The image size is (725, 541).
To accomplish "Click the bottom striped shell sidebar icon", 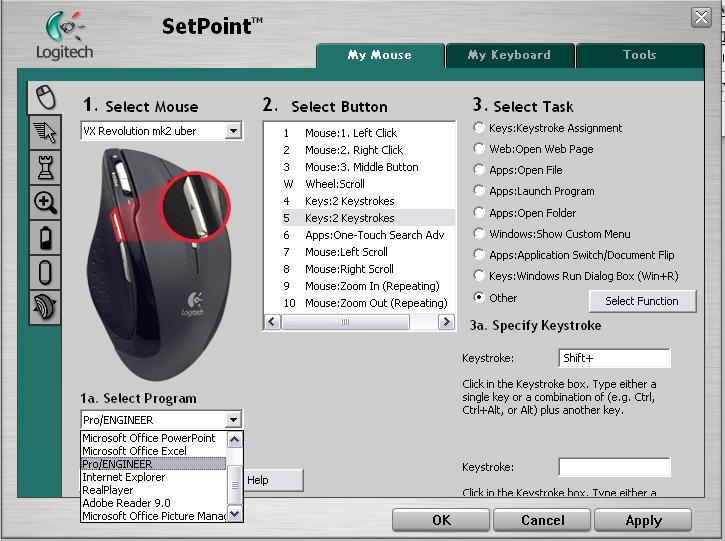I will pos(45,307).
